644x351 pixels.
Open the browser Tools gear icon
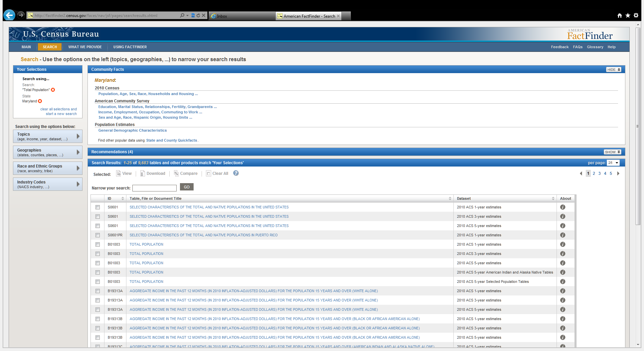click(x=636, y=15)
